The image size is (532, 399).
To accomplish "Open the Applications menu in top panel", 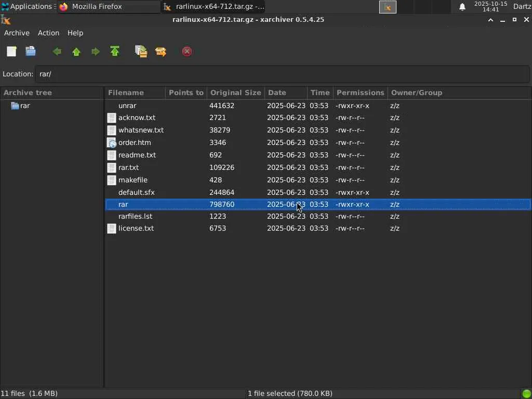I will tap(27, 6).
